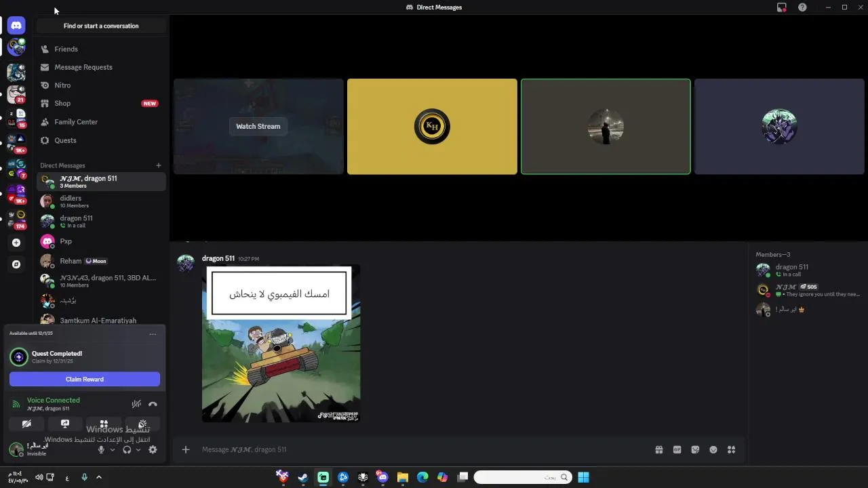
Task: Expand input device options arrow
Action: (x=113, y=449)
